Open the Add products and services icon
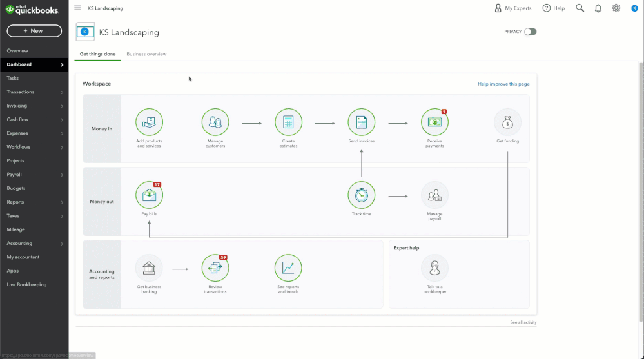The image size is (644, 359). (149, 122)
